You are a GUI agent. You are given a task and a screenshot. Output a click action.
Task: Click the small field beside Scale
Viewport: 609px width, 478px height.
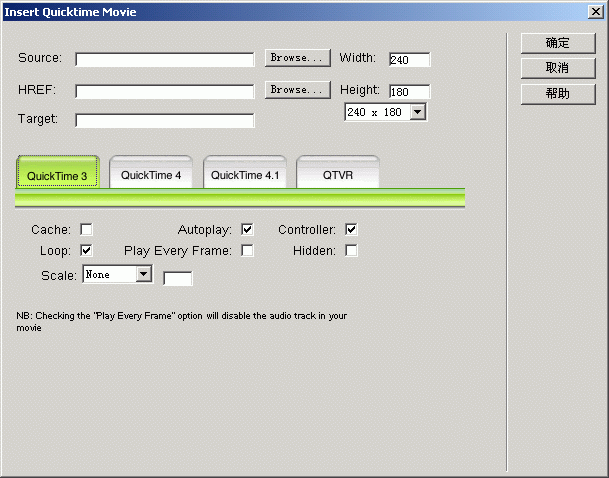tap(177, 278)
